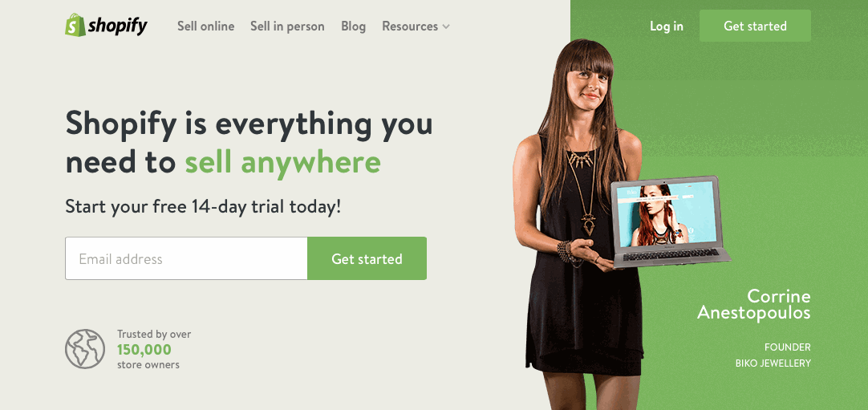
Task: Visit the Blog link
Action: coord(353,26)
